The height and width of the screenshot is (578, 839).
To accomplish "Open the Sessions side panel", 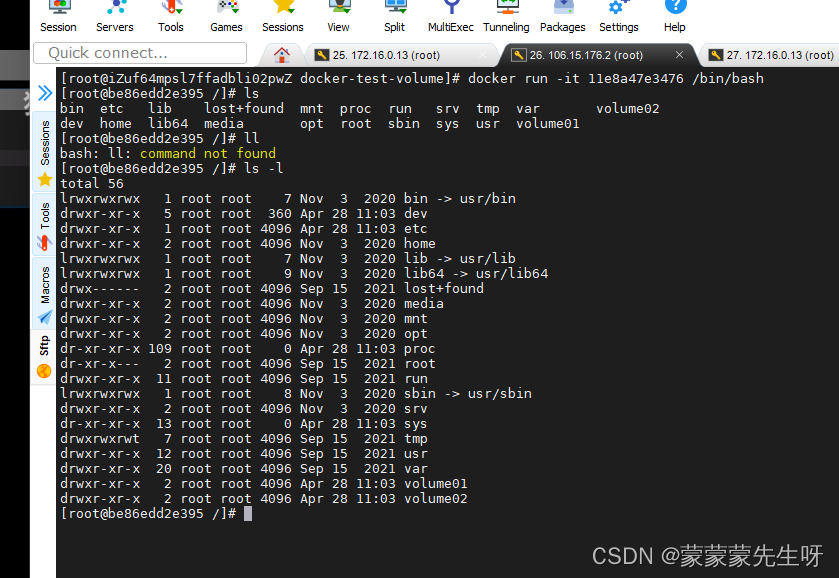I will pos(44,153).
